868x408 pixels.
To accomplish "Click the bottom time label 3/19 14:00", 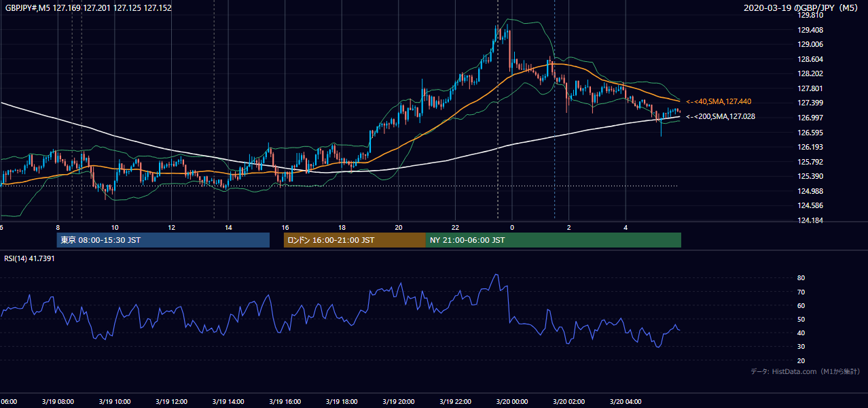I will [228, 402].
